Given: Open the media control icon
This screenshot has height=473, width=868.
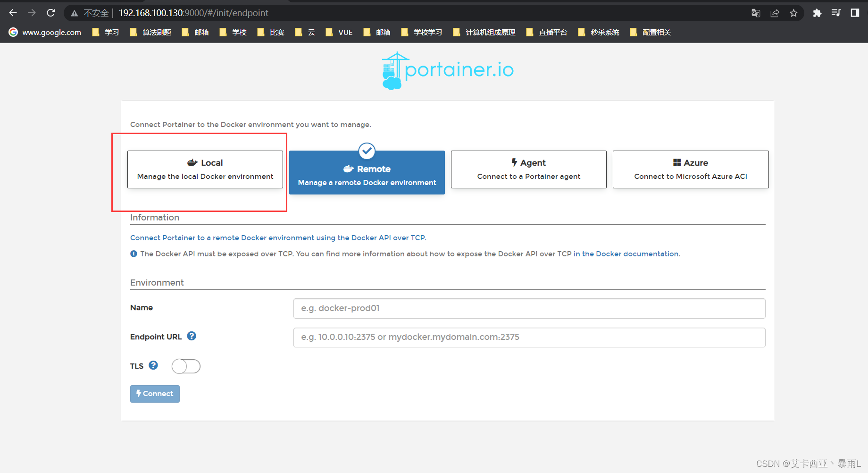Looking at the screenshot, I should (836, 13).
